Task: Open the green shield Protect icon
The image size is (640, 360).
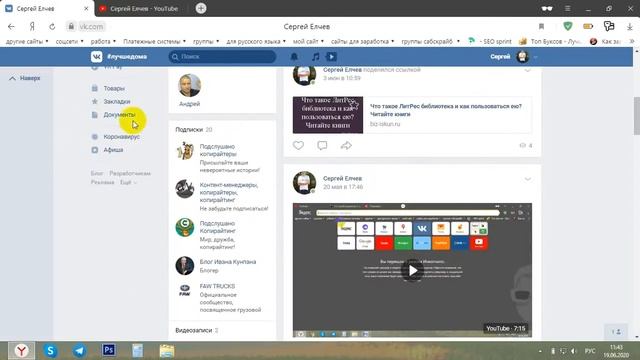Action: point(568,26)
